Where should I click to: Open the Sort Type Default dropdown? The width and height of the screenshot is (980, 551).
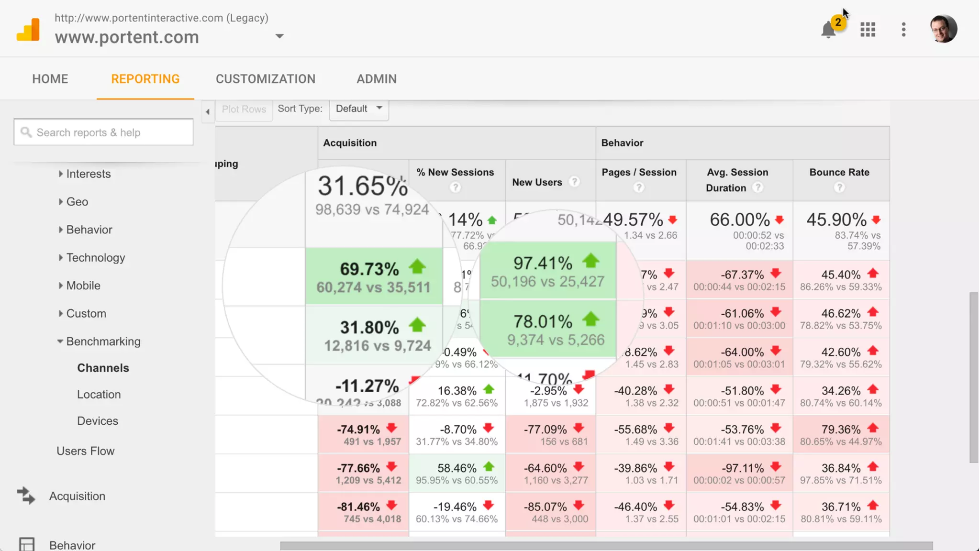point(359,109)
